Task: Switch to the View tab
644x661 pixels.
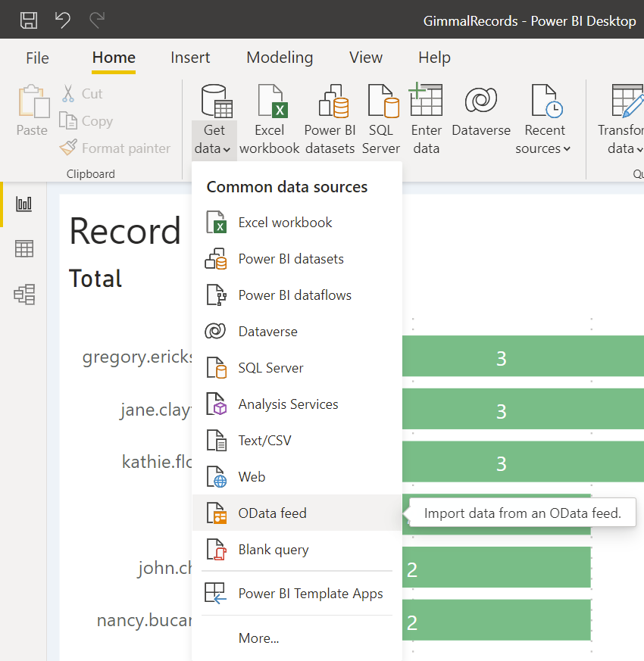Action: [x=366, y=58]
